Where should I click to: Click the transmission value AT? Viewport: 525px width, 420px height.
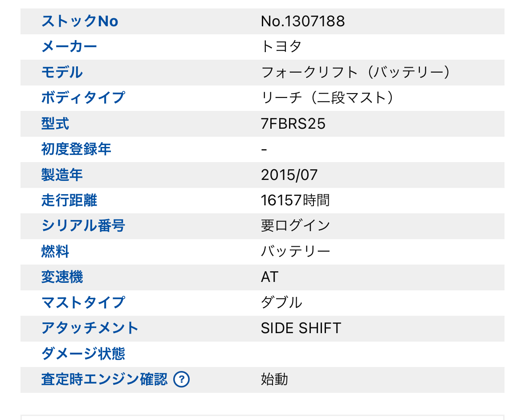(x=270, y=277)
